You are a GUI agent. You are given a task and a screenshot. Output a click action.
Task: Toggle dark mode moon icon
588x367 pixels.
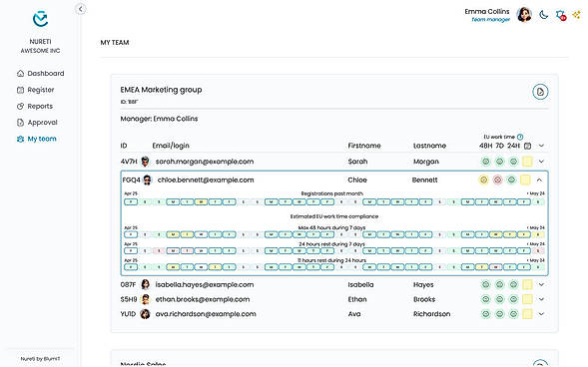pyautogui.click(x=544, y=15)
